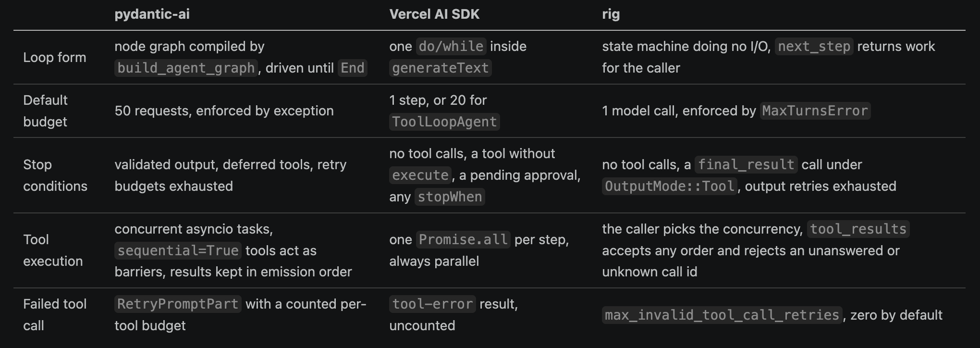Click the sequential=True code snippet
Viewport: 980px width, 348px height.
point(178,250)
